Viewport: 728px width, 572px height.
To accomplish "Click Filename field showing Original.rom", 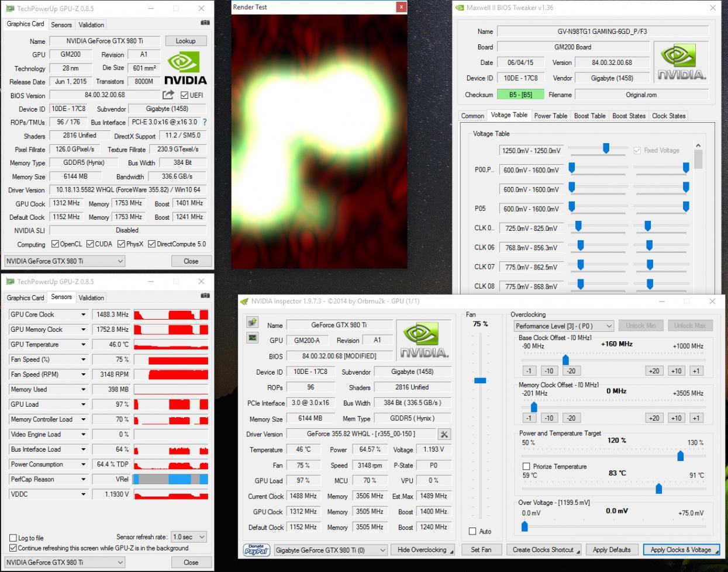I will (x=641, y=95).
